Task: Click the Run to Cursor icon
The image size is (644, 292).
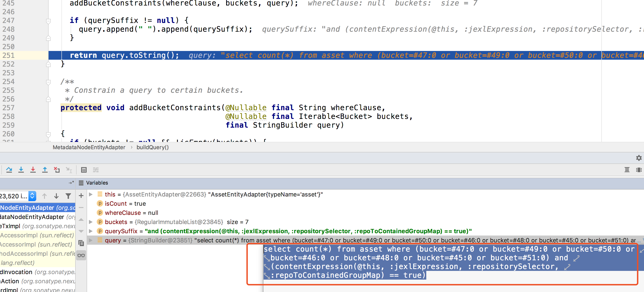Action: click(x=69, y=170)
